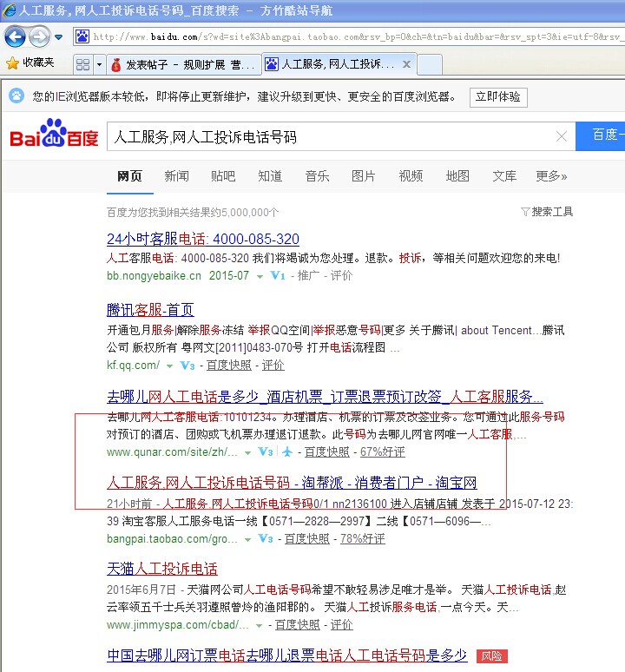
Task: Click V3 badge on bangpai.taobao result
Action: point(265,538)
